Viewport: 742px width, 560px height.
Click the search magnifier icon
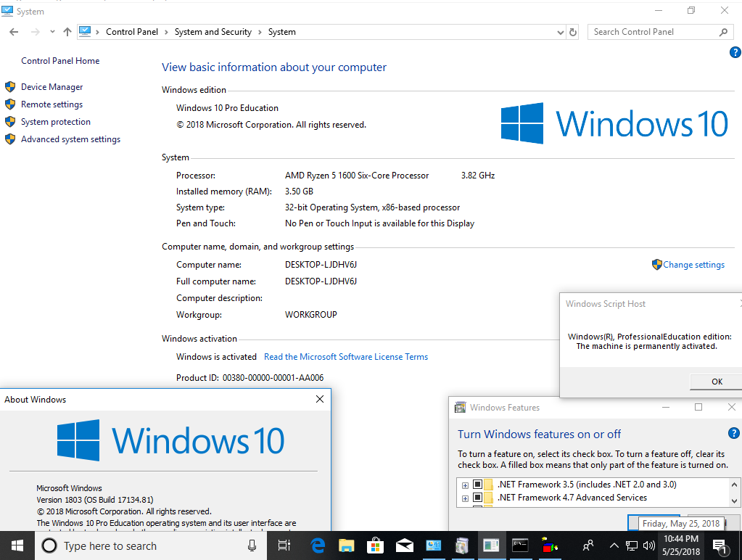tap(723, 32)
